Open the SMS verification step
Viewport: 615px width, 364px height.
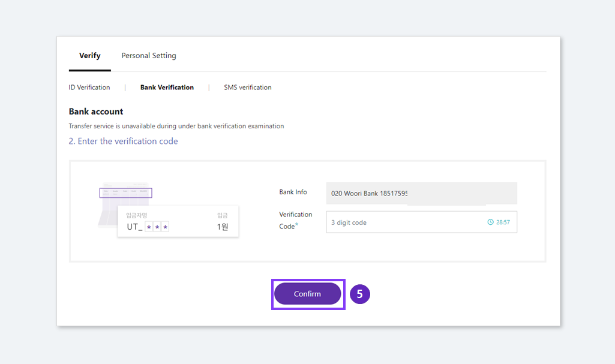pos(247,87)
